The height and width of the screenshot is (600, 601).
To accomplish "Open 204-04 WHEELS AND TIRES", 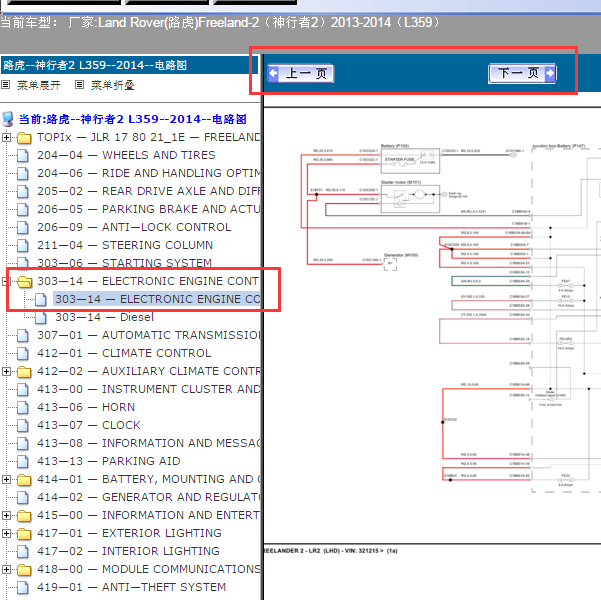I will pos(126,155).
